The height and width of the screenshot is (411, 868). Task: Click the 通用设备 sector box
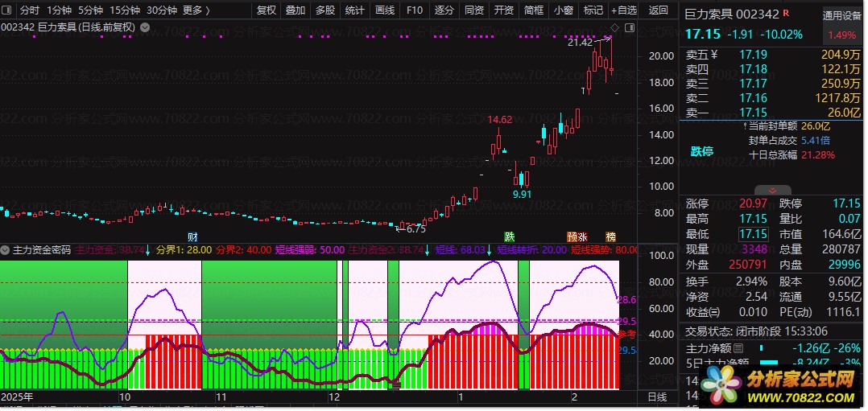coord(841,26)
